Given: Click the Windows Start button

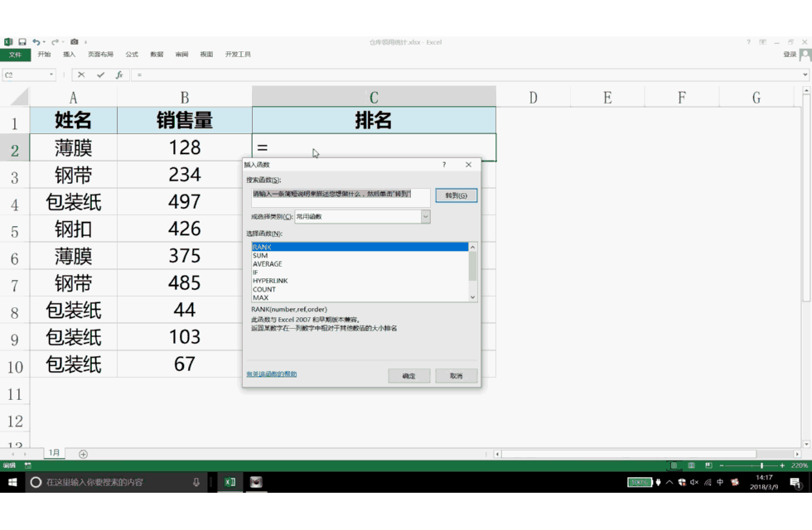Looking at the screenshot, I should 12,482.
